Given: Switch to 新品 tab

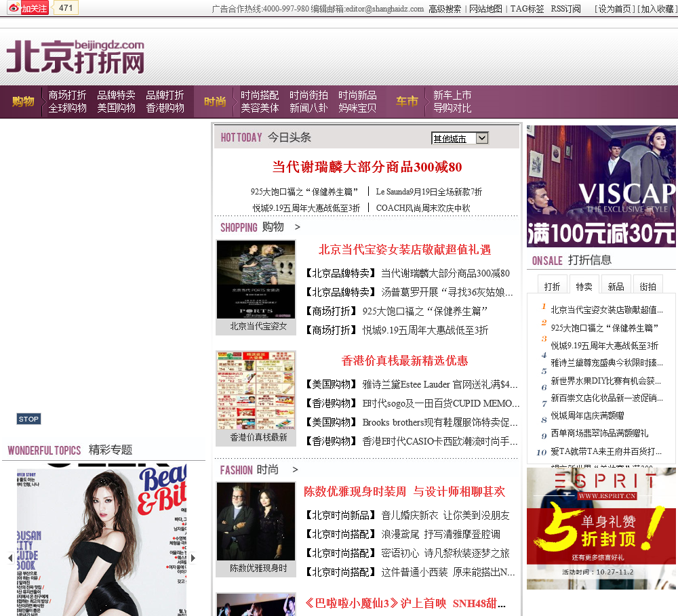Looking at the screenshot, I should pyautogui.click(x=616, y=286).
